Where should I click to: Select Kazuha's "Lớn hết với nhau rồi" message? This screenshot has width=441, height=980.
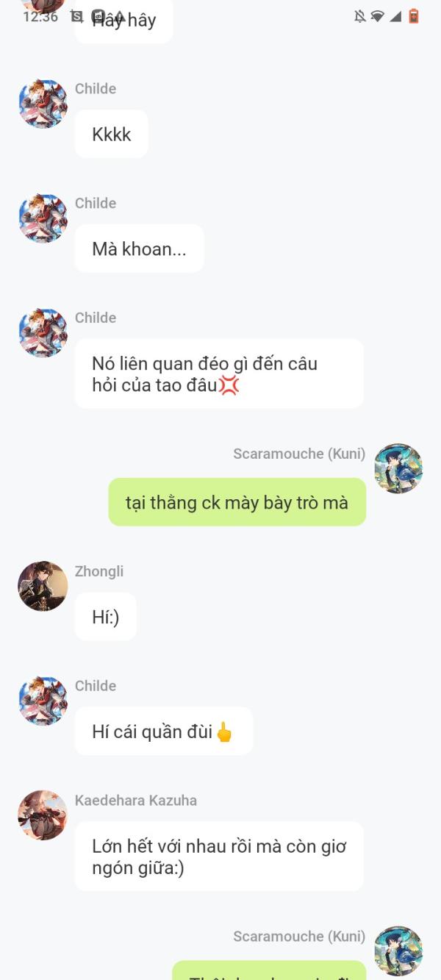[x=219, y=856]
